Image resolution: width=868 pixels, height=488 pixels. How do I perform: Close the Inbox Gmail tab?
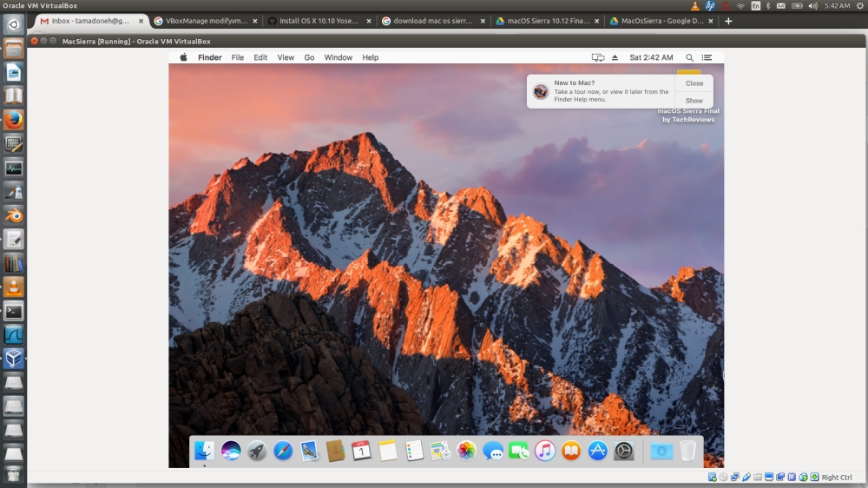tap(141, 21)
